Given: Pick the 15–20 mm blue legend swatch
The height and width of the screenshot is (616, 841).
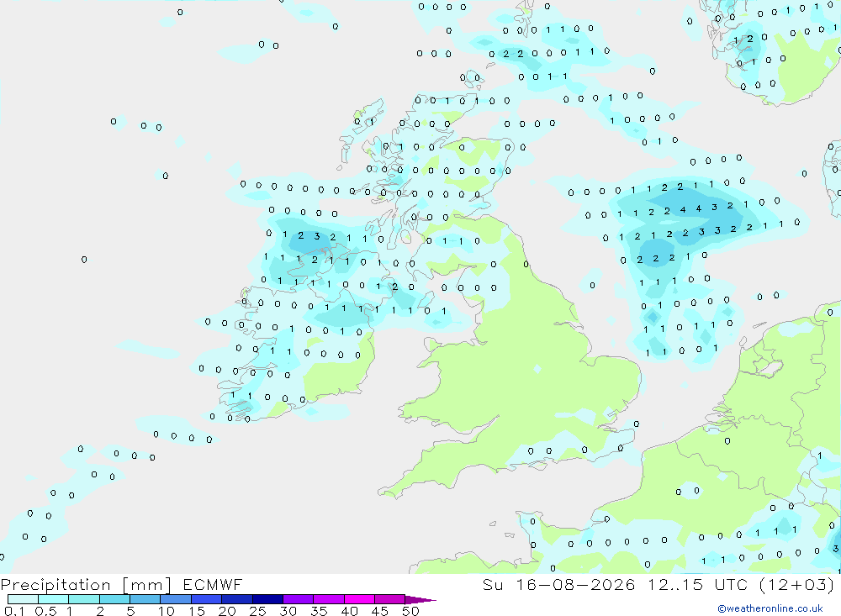Looking at the screenshot, I should pyautogui.click(x=207, y=599).
